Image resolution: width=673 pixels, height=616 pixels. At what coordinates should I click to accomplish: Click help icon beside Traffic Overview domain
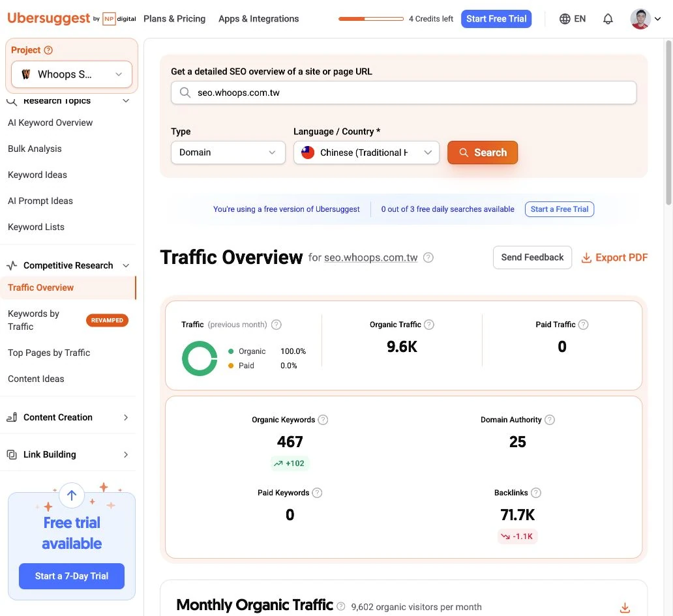428,257
